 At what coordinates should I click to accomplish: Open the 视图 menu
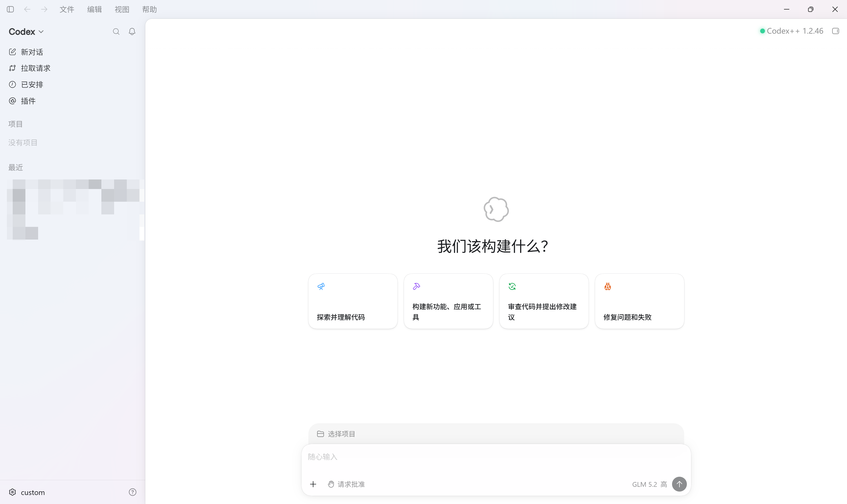click(122, 9)
